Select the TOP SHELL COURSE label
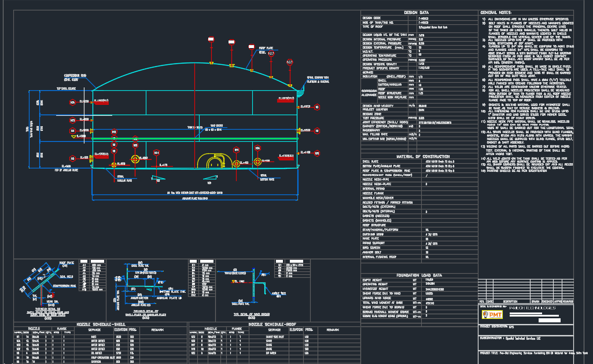 pos(66,89)
